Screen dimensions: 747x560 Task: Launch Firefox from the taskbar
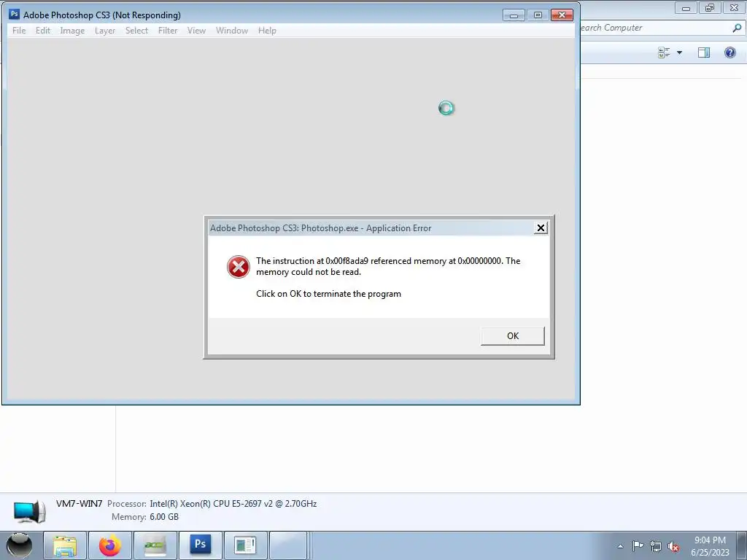tap(110, 545)
